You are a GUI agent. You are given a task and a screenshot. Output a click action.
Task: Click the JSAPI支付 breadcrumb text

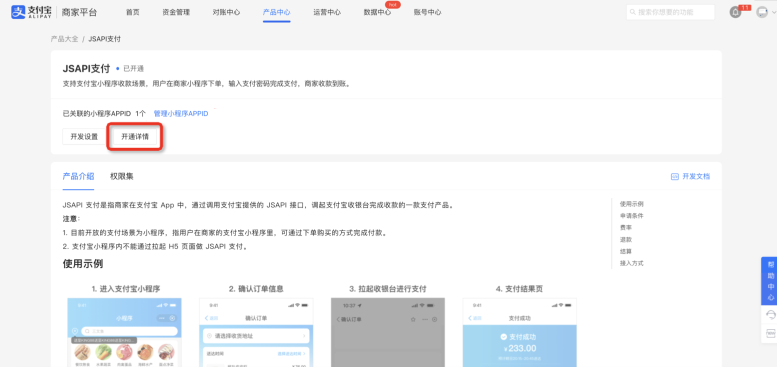(x=104, y=39)
